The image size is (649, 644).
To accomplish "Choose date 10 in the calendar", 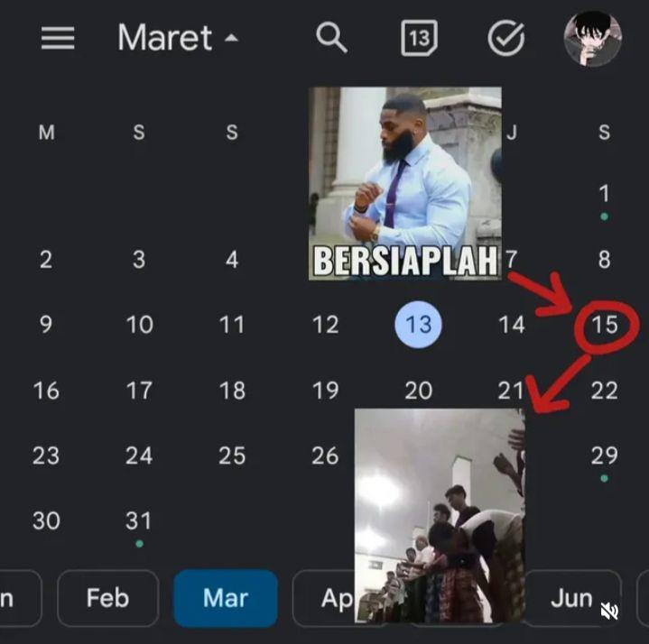I will click(x=140, y=325).
